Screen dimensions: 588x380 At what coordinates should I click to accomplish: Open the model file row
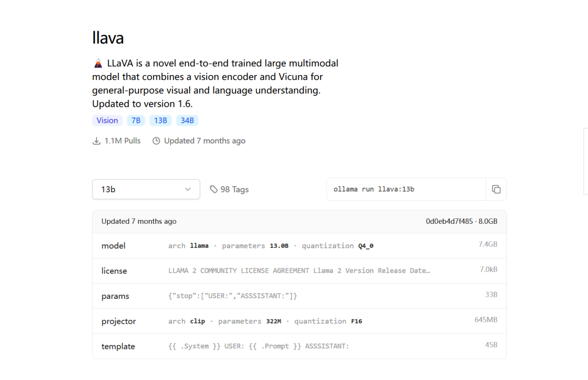click(x=299, y=246)
